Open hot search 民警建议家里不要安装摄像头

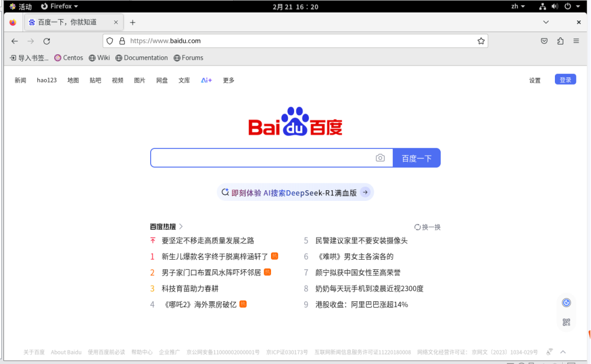coord(361,240)
